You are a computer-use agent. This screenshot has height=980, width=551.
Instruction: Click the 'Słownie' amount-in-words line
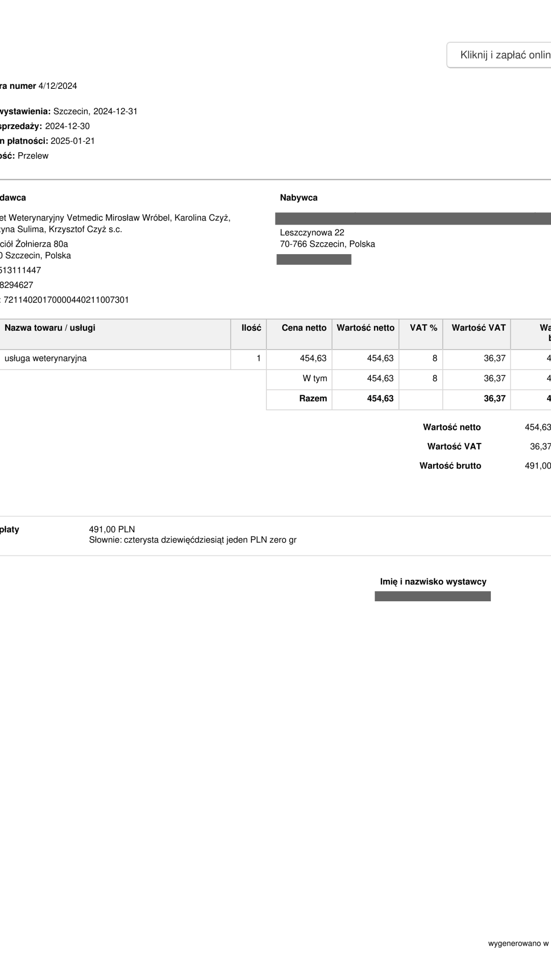(192, 540)
